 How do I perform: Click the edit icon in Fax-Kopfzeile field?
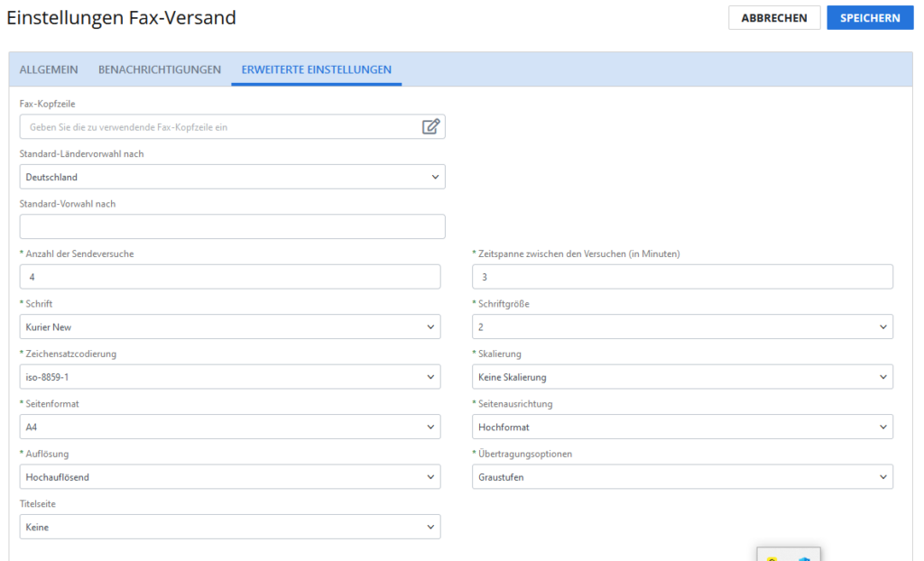click(430, 126)
